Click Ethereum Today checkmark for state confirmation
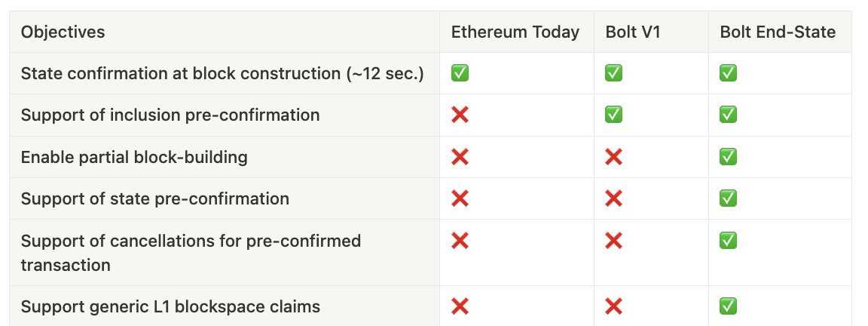The height and width of the screenshot is (326, 868). point(460,72)
